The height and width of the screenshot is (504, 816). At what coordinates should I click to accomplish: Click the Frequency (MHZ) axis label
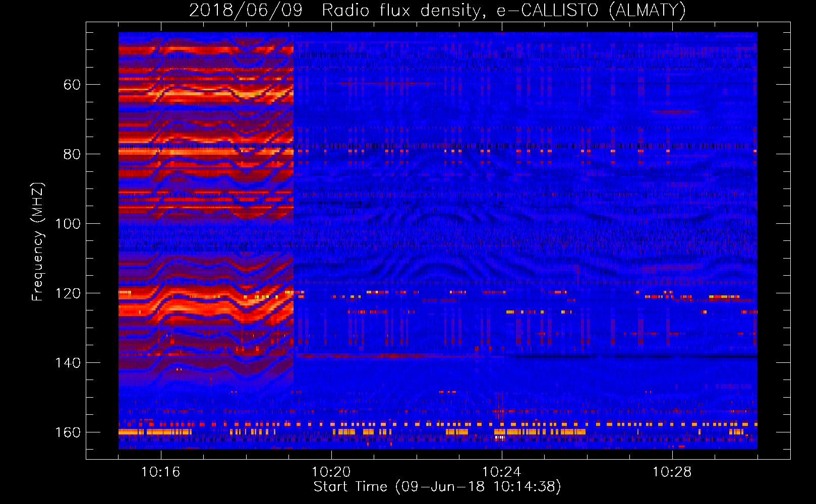coord(38,241)
